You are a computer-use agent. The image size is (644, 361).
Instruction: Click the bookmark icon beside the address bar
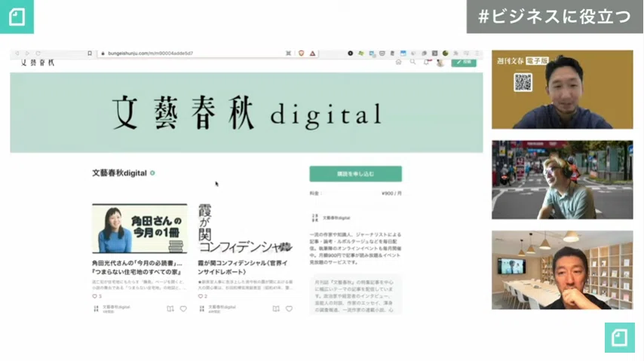pyautogui.click(x=90, y=54)
